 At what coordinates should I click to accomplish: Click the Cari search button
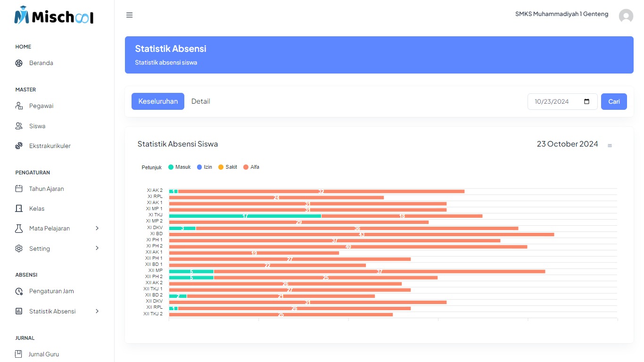click(x=614, y=101)
